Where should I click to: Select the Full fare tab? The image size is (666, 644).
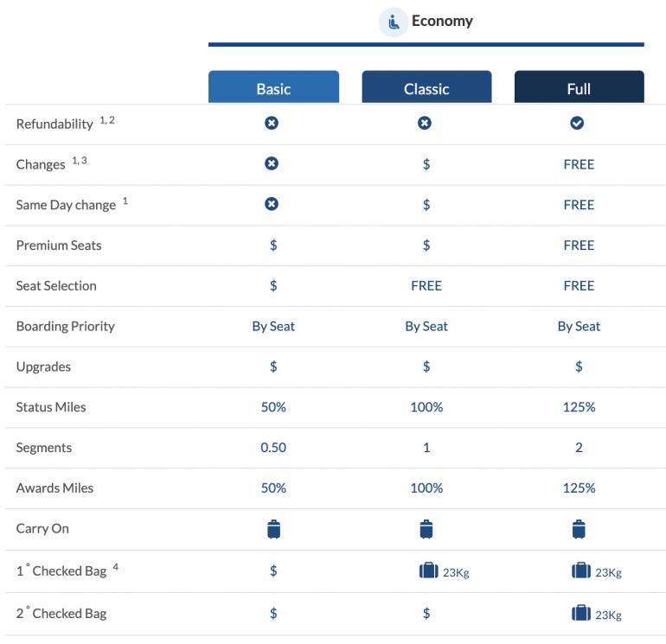click(x=579, y=88)
